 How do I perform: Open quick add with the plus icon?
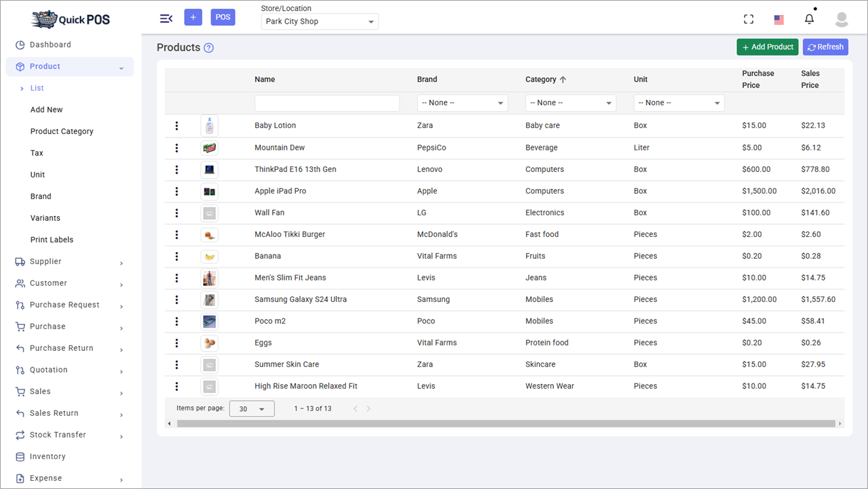click(x=193, y=16)
